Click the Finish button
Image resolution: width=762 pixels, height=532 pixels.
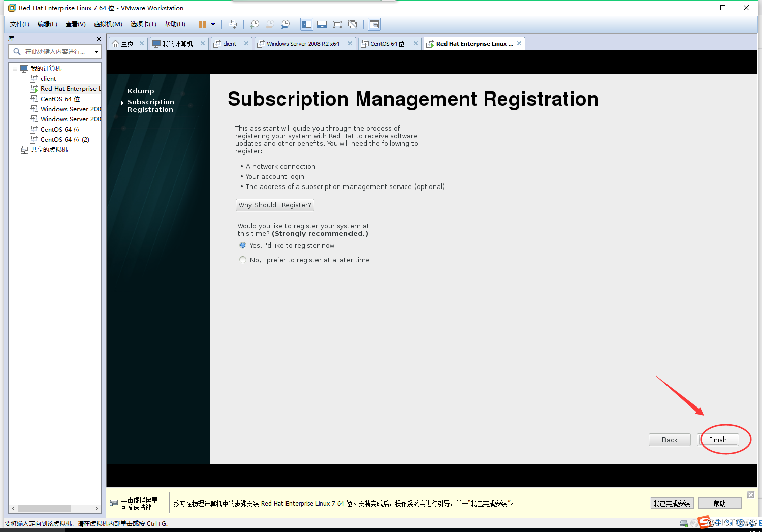(718, 440)
